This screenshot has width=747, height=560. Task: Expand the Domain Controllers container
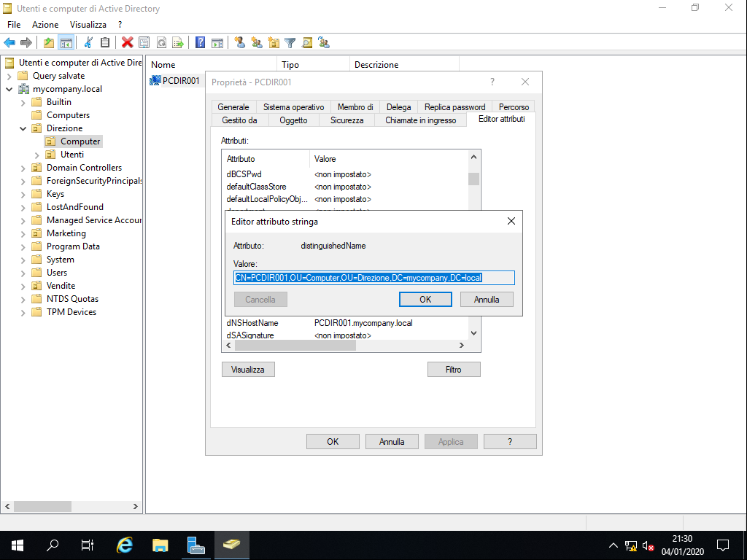[x=23, y=167]
